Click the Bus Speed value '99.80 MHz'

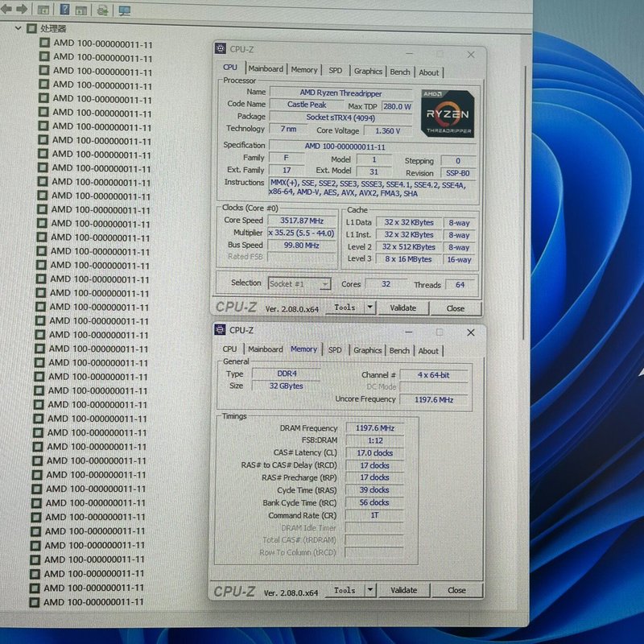click(302, 246)
